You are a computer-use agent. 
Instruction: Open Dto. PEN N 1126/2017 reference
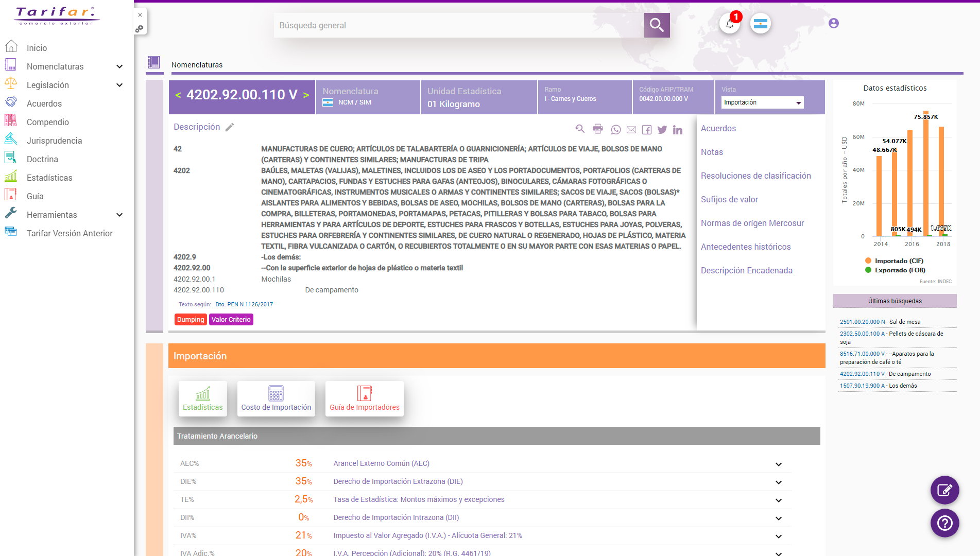(244, 304)
